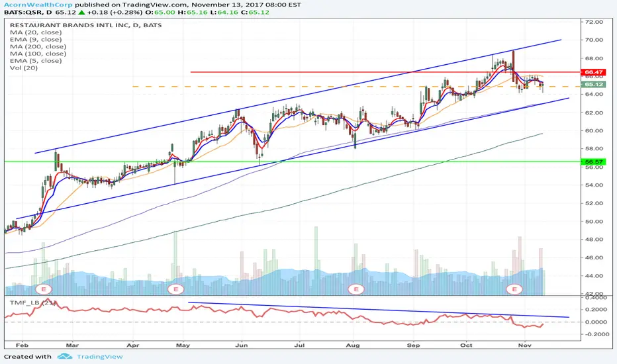Click the 0.4000 TMF scale label
Image resolution: width=617 pixels, height=364 pixels.
click(596, 298)
